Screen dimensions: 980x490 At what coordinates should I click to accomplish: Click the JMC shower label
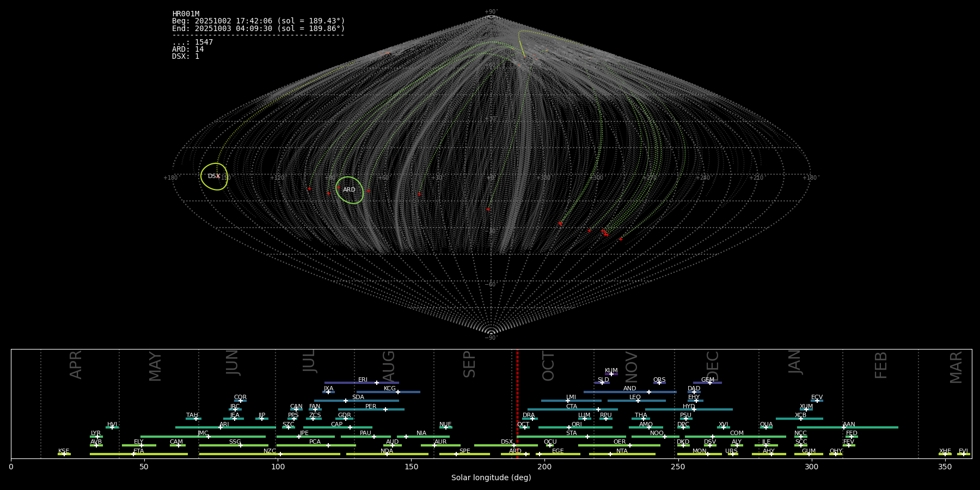(x=203, y=433)
